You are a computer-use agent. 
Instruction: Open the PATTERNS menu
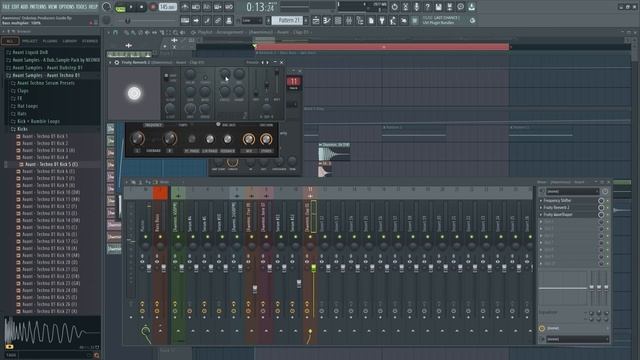click(x=38, y=7)
